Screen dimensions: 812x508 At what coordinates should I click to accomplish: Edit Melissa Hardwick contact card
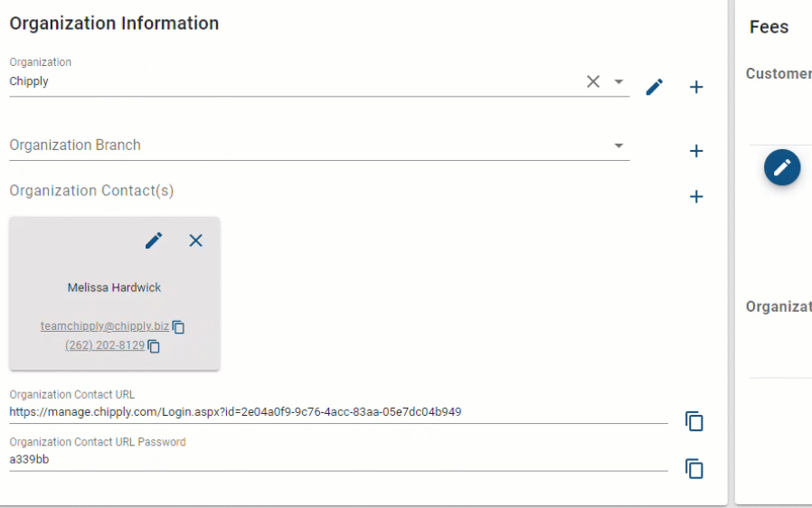point(154,240)
